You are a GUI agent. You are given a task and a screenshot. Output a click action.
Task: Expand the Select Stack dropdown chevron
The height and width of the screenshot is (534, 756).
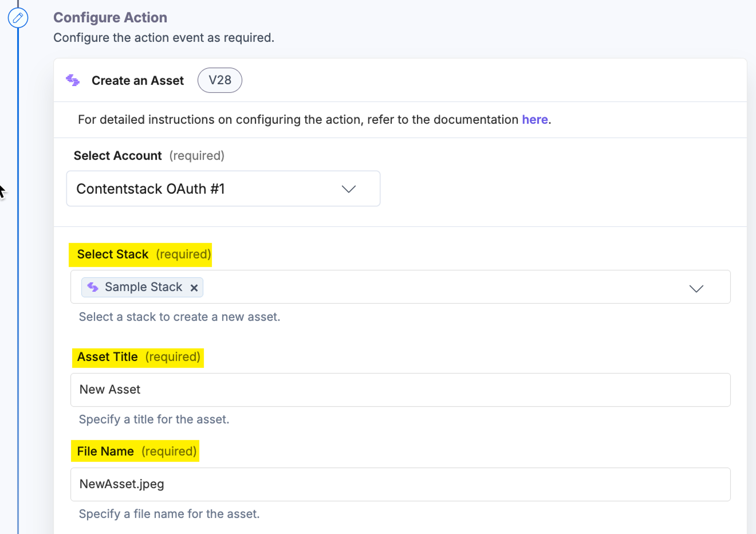[x=696, y=288]
